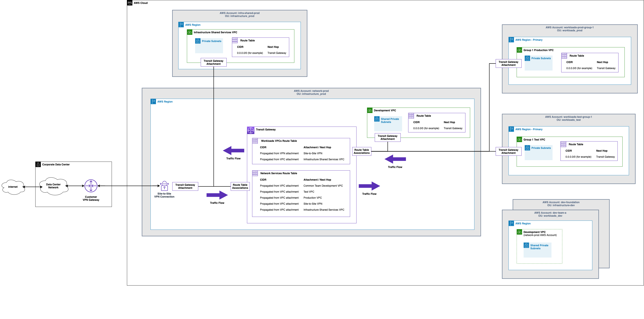Select region flag icon in workloads-prod-group-1 account

(x=511, y=39)
